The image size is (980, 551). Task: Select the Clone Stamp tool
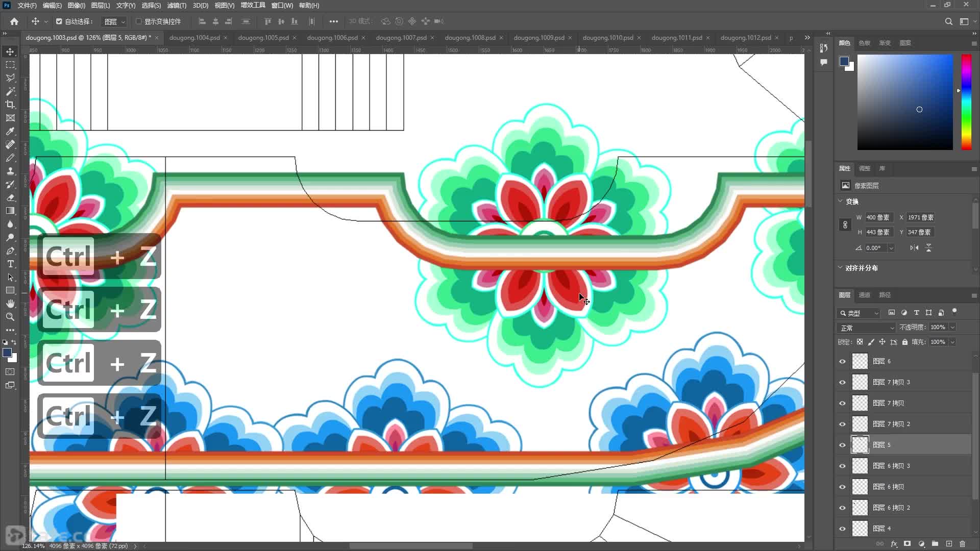coord(10,171)
